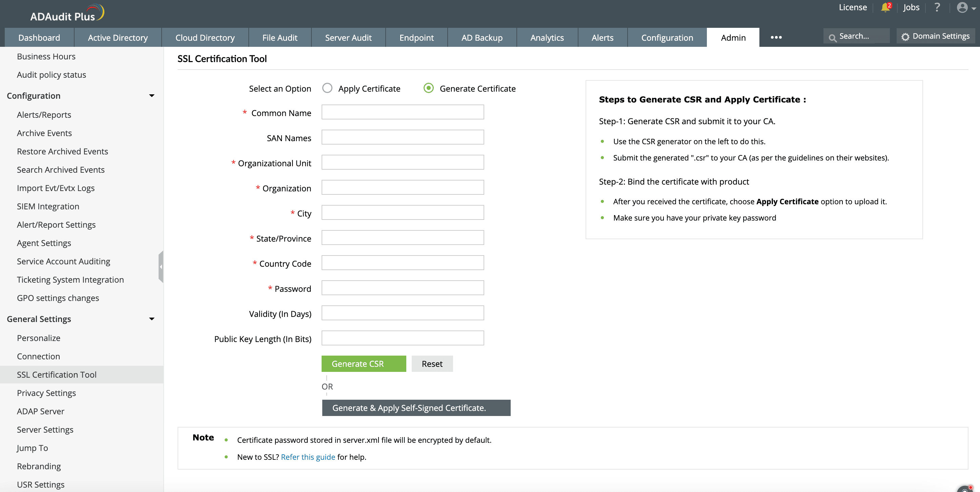Screen dimensions: 980x492
Task: Open the Refer this guide link
Action: (x=308, y=457)
